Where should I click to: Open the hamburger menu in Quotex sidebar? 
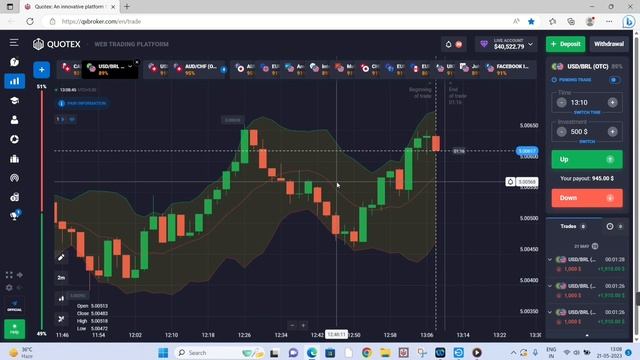14,42
